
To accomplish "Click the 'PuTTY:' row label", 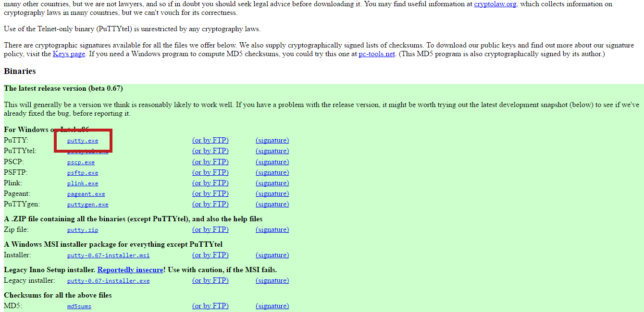I will click(16, 140).
